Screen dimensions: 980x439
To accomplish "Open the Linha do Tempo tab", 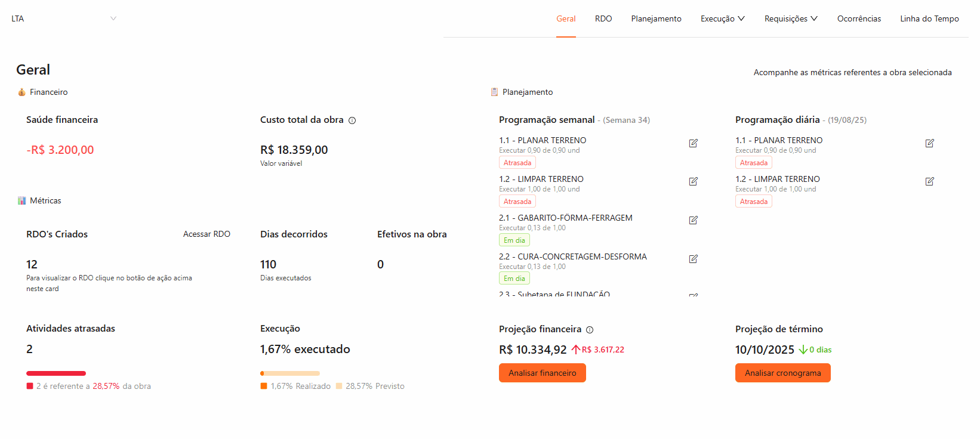I will (929, 18).
